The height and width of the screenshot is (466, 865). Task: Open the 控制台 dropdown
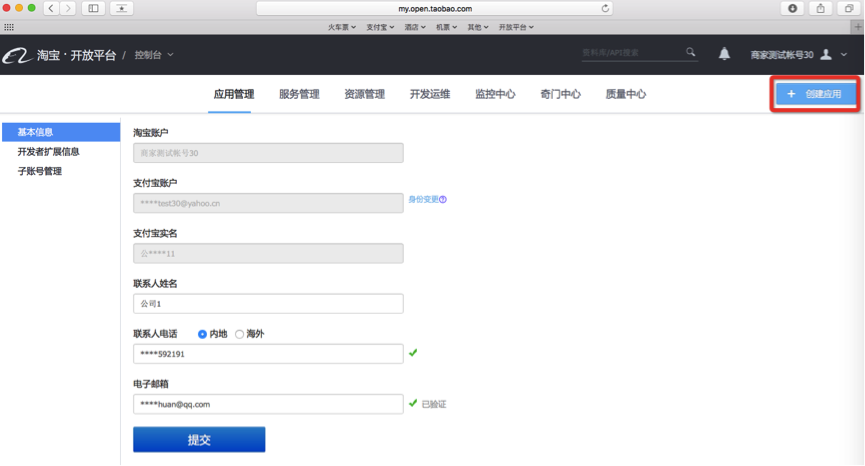[154, 55]
